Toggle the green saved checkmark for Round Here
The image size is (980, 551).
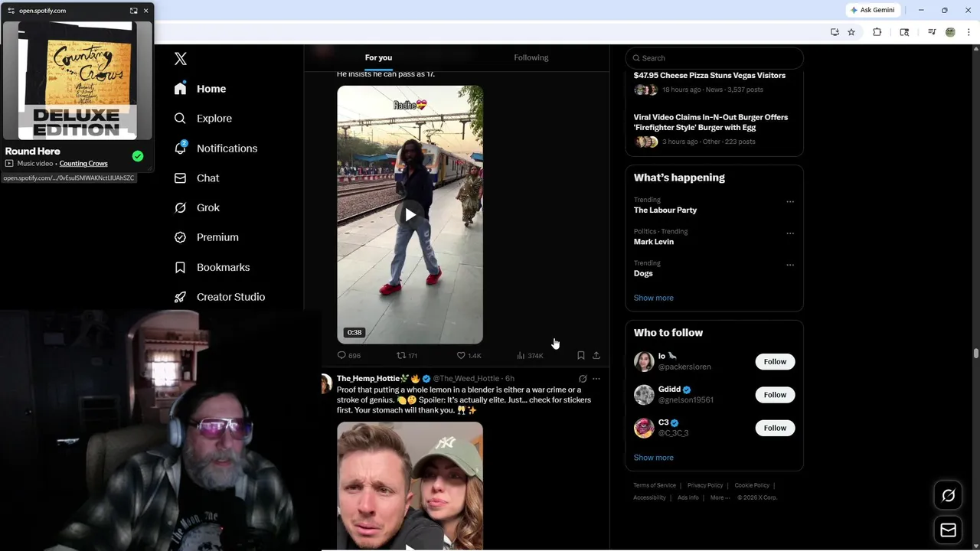(x=138, y=156)
